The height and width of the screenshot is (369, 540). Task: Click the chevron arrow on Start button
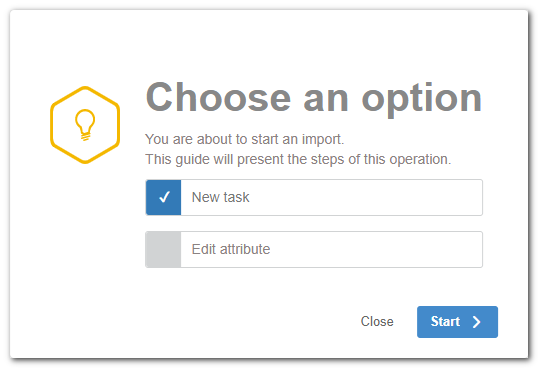(x=477, y=322)
